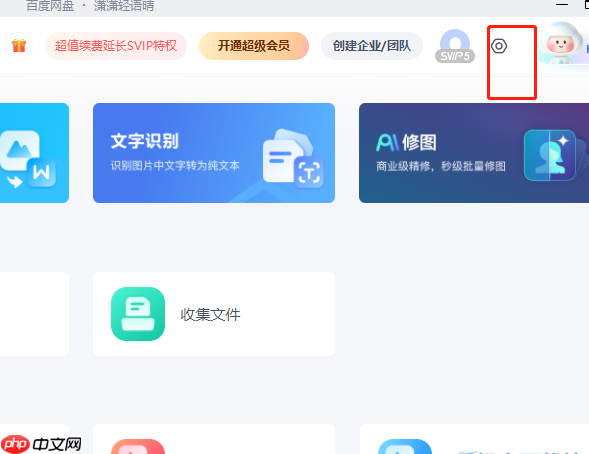Click the red partial icon at bottom
Screen dimensions: 589x454
pos(138,446)
